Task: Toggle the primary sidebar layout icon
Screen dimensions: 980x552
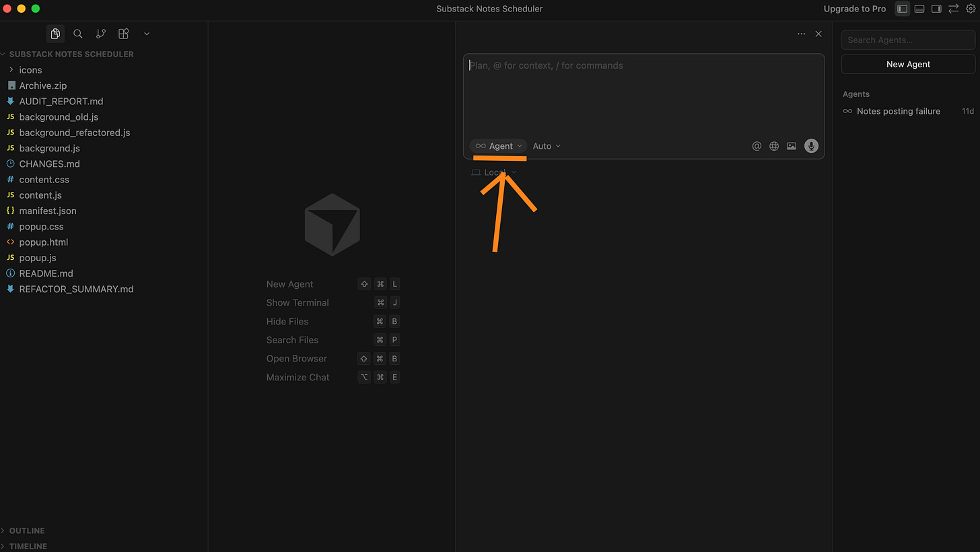Action: tap(903, 9)
